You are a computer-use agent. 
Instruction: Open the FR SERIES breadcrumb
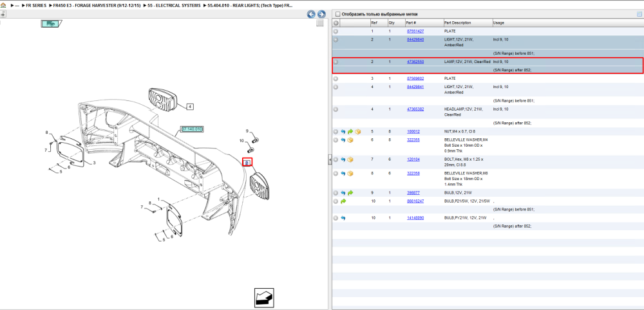36,5
